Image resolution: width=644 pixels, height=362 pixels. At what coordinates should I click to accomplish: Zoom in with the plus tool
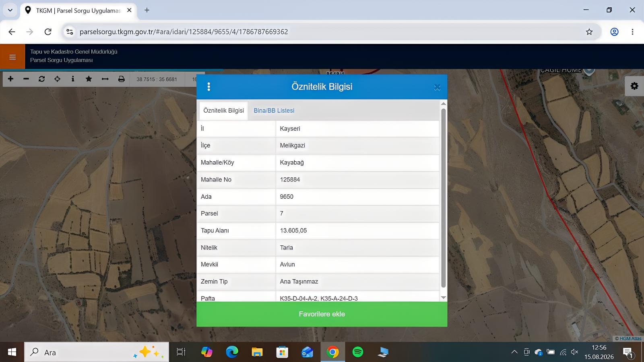point(11,79)
